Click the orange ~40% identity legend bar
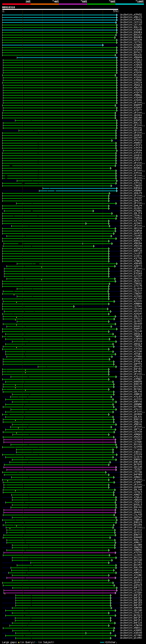 click(x=44, y=4)
